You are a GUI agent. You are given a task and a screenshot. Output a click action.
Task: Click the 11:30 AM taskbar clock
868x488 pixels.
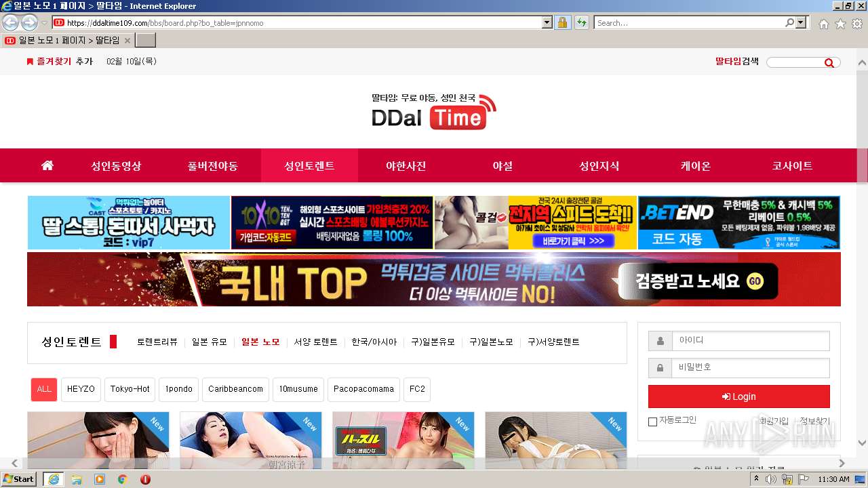tap(833, 479)
